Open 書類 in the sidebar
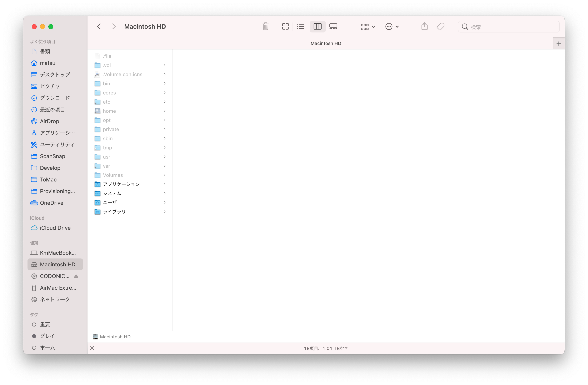Image resolution: width=588 pixels, height=385 pixels. tap(55, 51)
